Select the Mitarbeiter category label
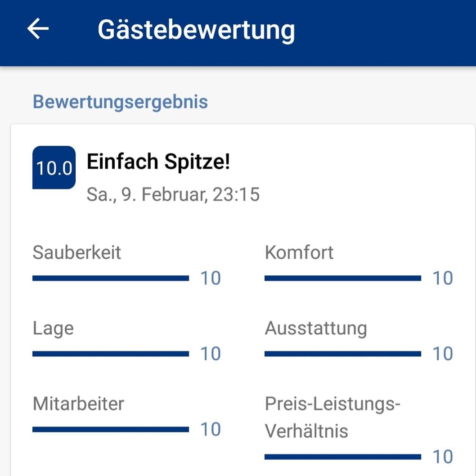The image size is (476, 476). pos(78,404)
